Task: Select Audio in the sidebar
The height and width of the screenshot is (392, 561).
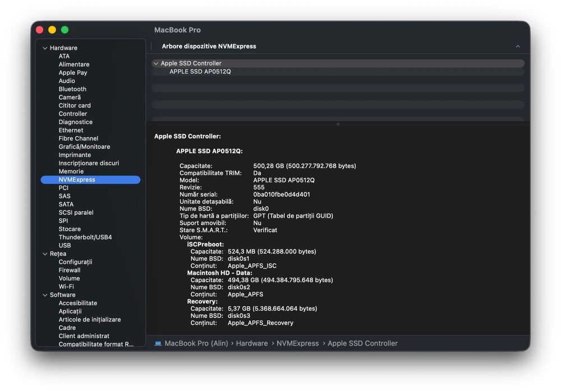Action: click(67, 81)
